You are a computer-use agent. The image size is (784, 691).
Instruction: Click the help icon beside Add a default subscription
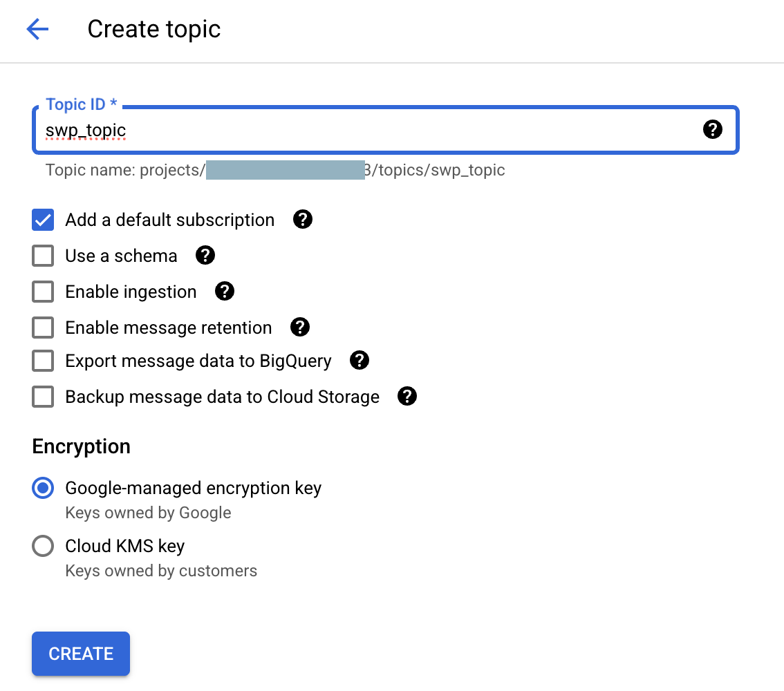(x=302, y=219)
